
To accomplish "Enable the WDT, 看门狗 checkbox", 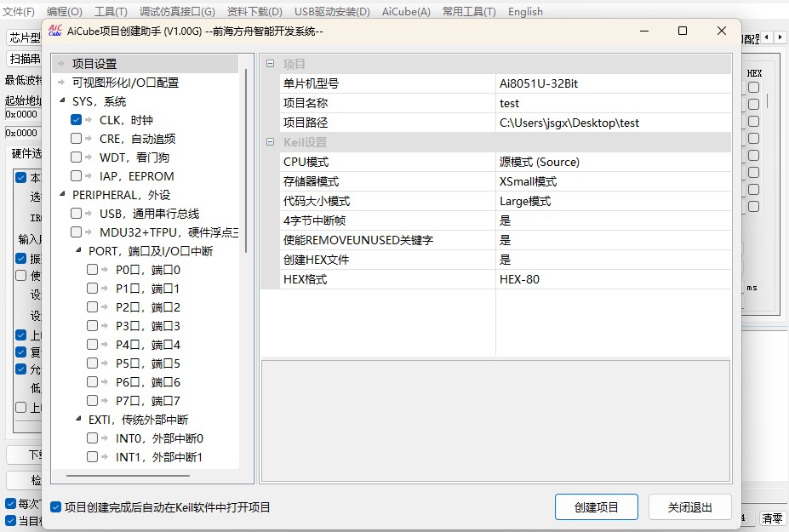I will tap(76, 157).
